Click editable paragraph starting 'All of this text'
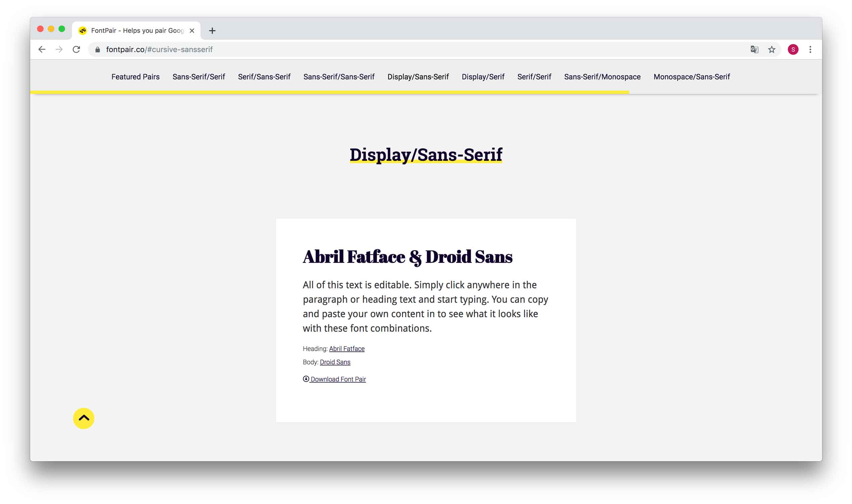 tap(425, 306)
